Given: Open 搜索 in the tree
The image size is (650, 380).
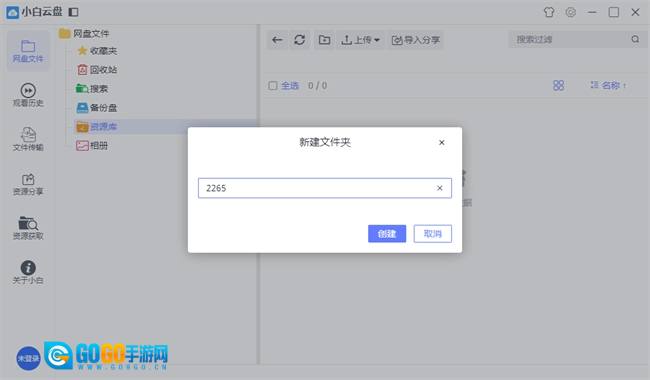Looking at the screenshot, I should click(92, 89).
